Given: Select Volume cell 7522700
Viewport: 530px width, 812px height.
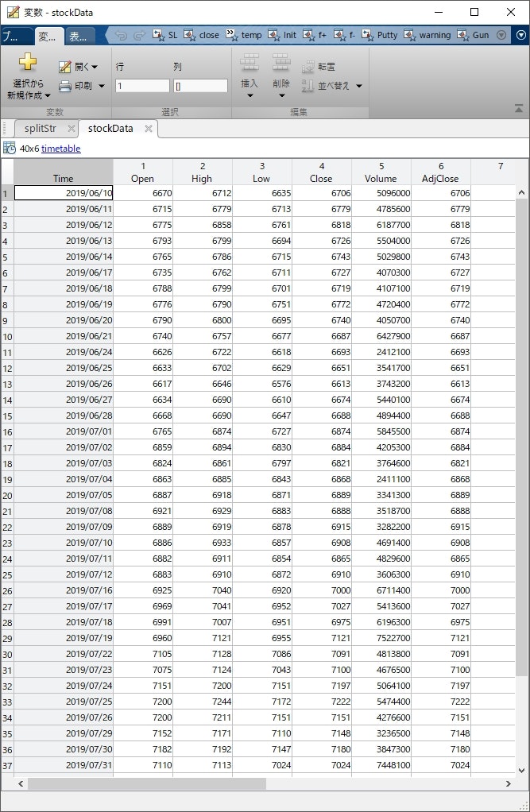Looking at the screenshot, I should [381, 638].
